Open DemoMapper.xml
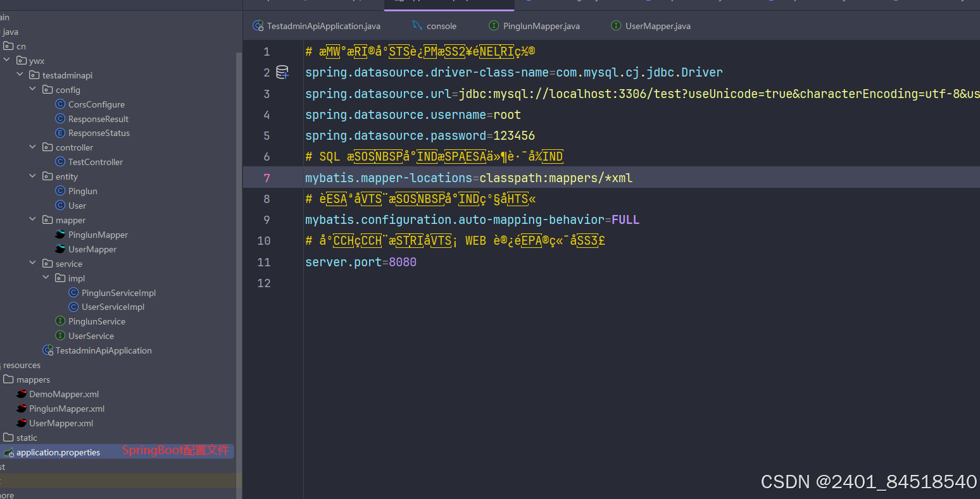Screen dimensions: 980x499 pos(64,394)
